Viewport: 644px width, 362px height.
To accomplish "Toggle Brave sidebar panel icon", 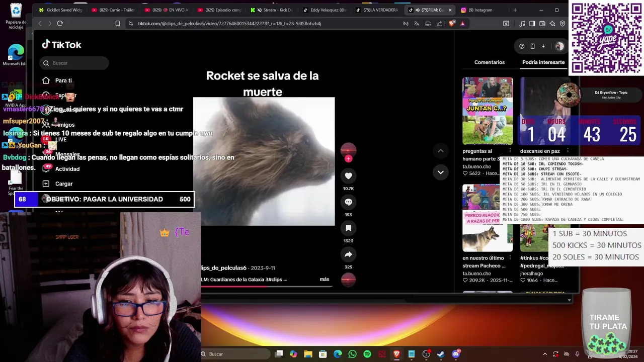I will (532, 23).
